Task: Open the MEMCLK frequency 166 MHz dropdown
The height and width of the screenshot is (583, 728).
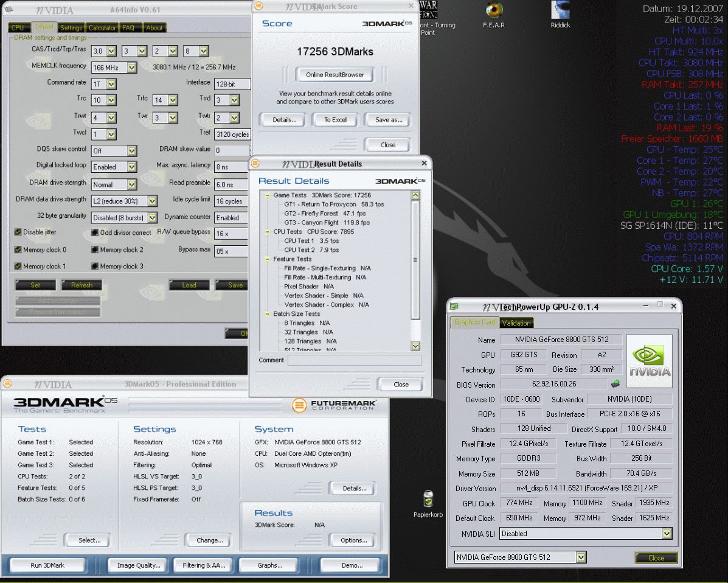Action: (132, 68)
